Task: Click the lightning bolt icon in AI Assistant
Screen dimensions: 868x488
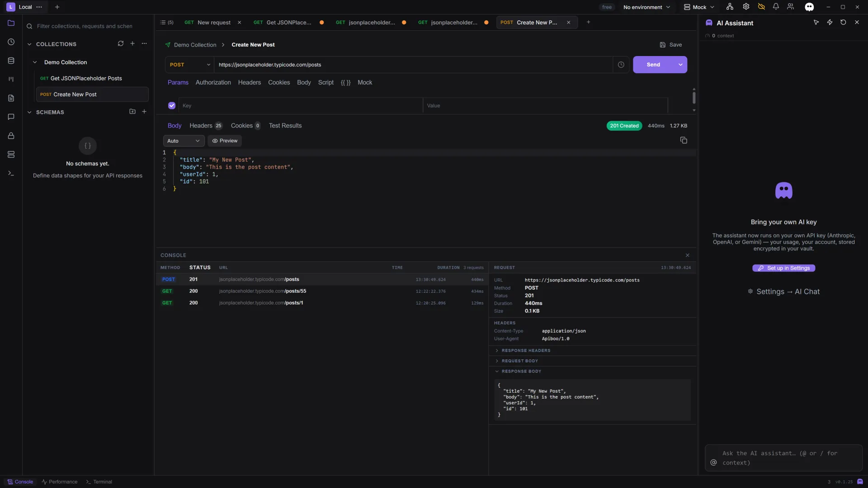Action: coord(830,22)
